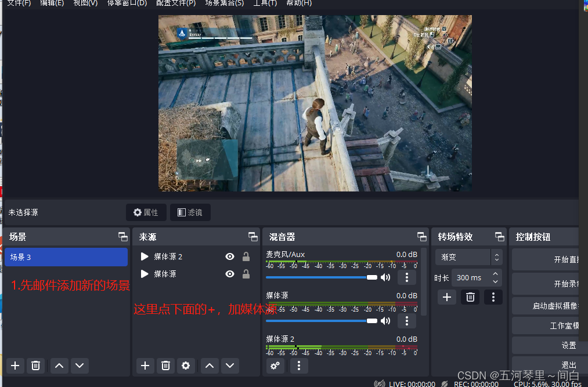Click 退出 exit button

click(x=546, y=364)
